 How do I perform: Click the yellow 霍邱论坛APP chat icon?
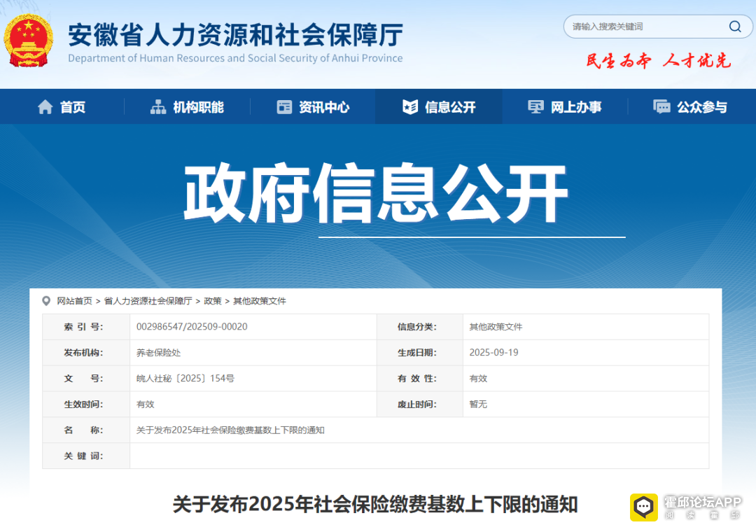coord(644,507)
